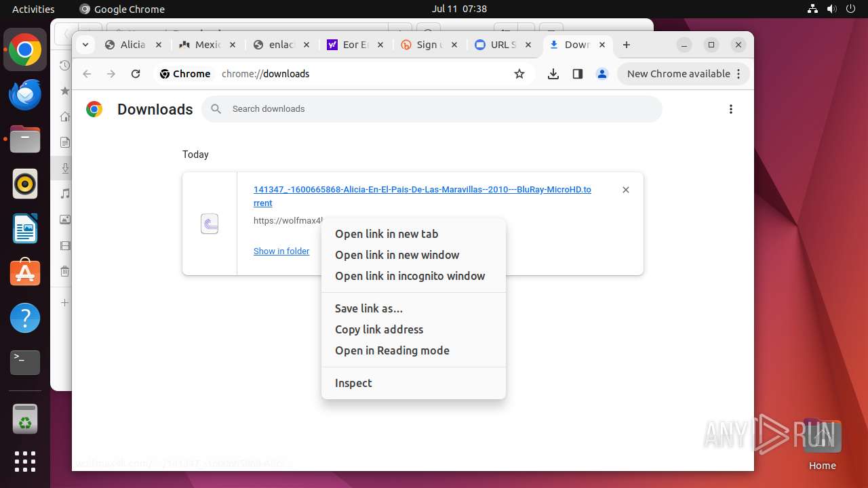
Task: Click the Search downloads field
Action: pyautogui.click(x=432, y=109)
